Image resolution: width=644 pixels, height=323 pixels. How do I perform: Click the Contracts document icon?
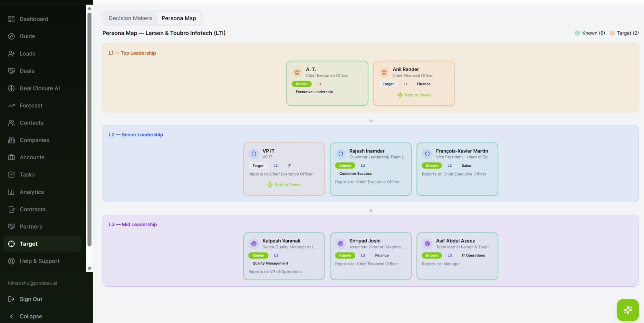[x=11, y=209]
